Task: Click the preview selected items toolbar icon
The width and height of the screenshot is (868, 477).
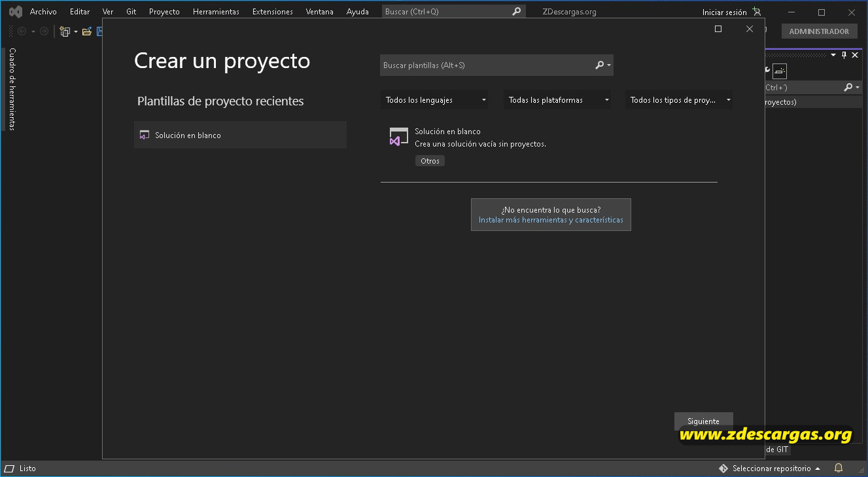Action: (x=779, y=71)
